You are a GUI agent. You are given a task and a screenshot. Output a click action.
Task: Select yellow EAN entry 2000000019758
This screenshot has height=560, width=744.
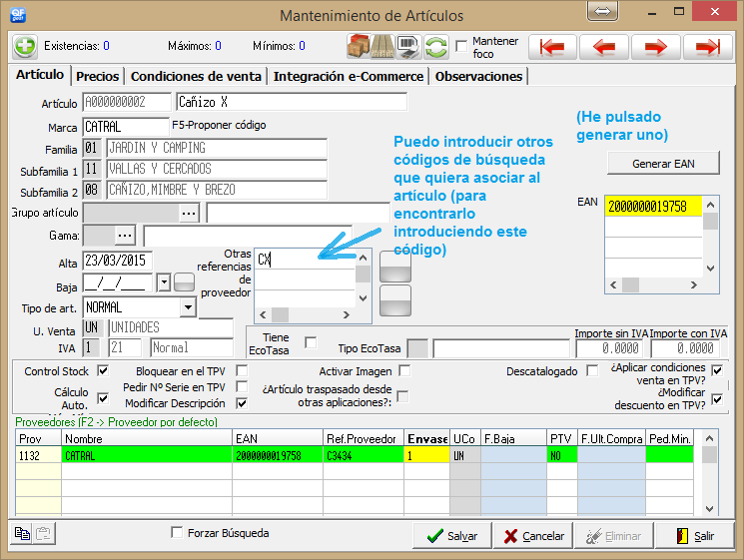653,207
